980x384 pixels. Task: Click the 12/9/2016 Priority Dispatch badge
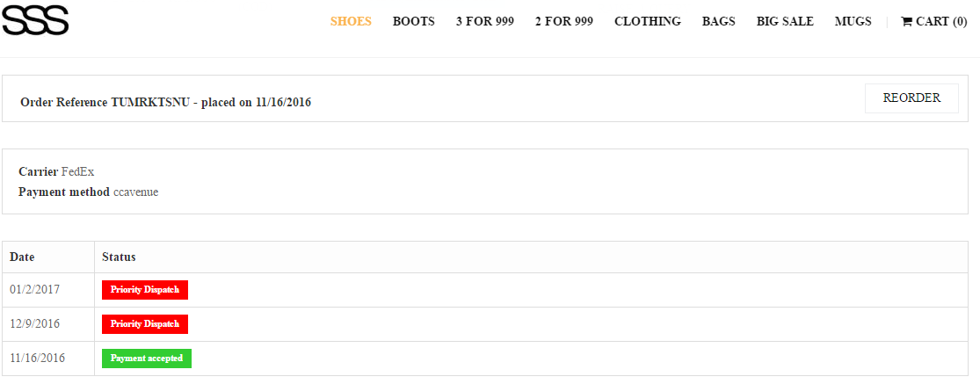pos(145,324)
